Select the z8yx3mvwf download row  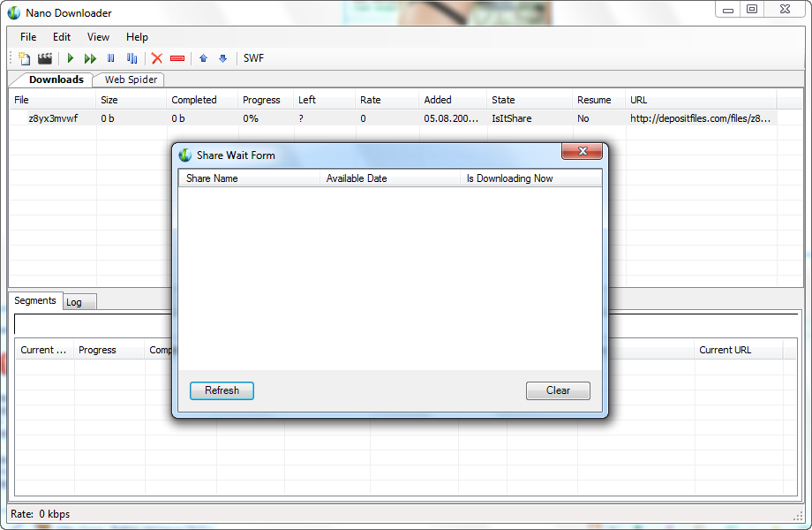click(53, 118)
